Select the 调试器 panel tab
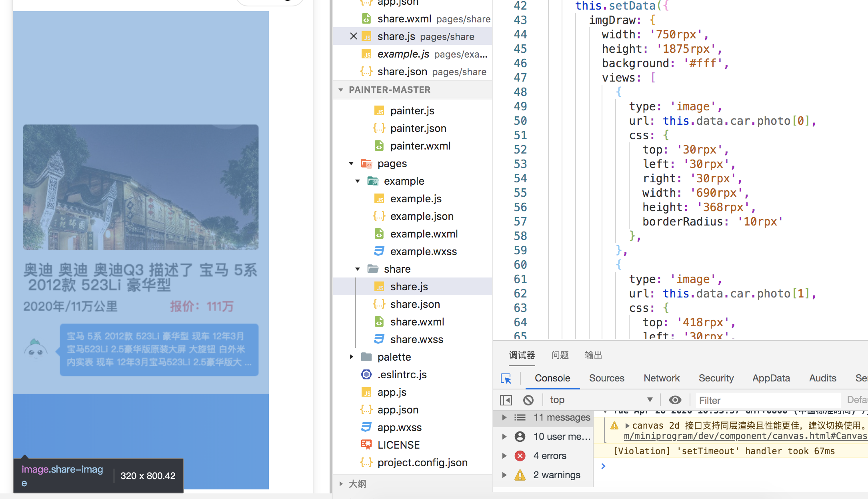 [522, 355]
